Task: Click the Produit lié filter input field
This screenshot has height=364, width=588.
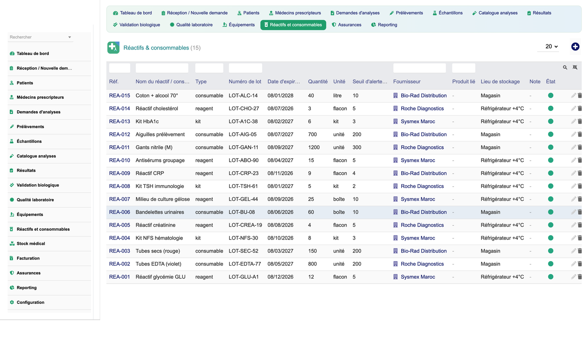Action: coord(463,68)
